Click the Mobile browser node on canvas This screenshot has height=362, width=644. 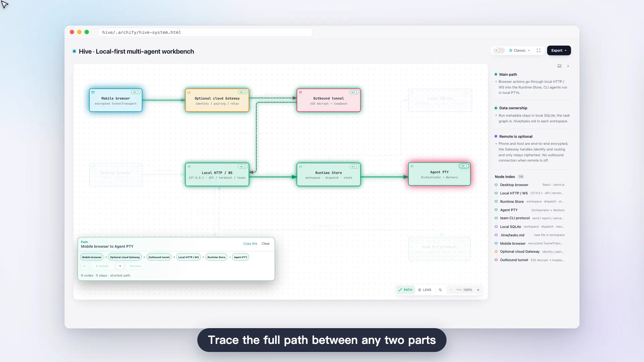point(116,100)
